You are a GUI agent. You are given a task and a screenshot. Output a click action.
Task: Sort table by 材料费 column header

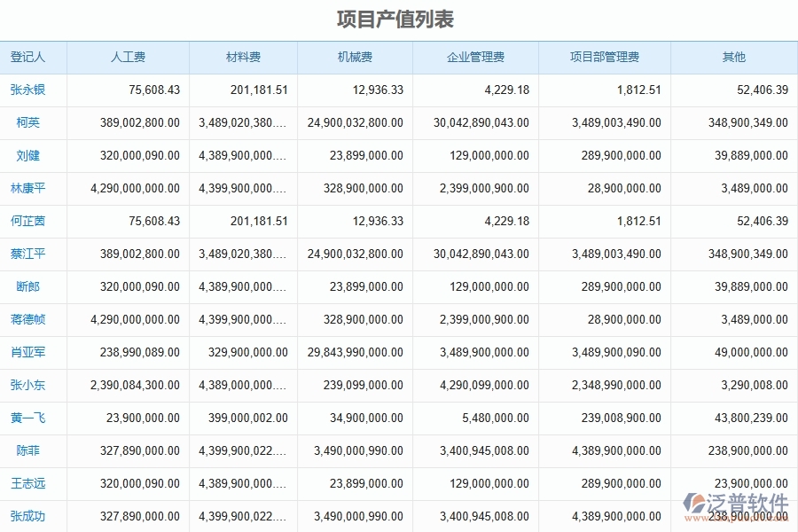[241, 56]
